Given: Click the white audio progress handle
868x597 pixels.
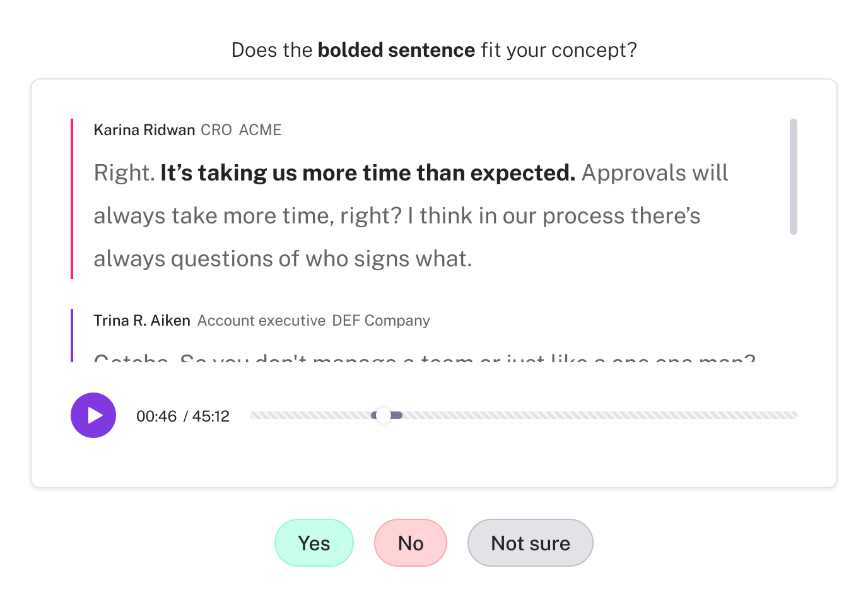Looking at the screenshot, I should [x=383, y=415].
